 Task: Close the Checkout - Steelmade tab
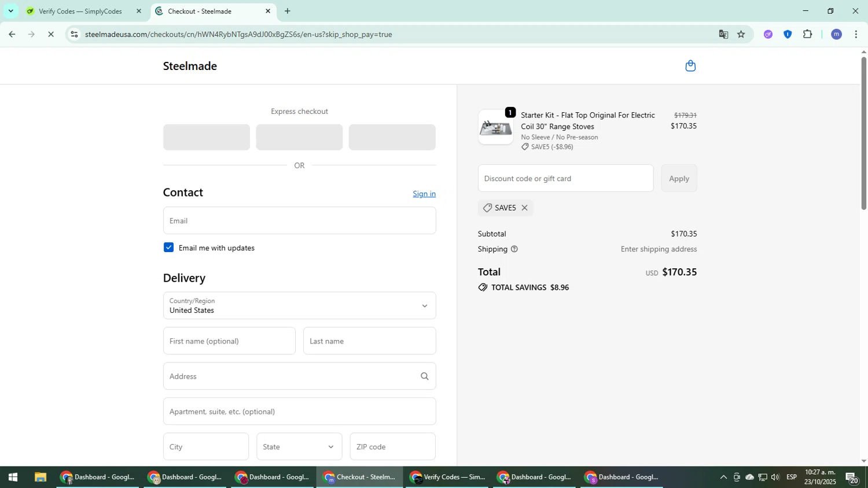[268, 11]
